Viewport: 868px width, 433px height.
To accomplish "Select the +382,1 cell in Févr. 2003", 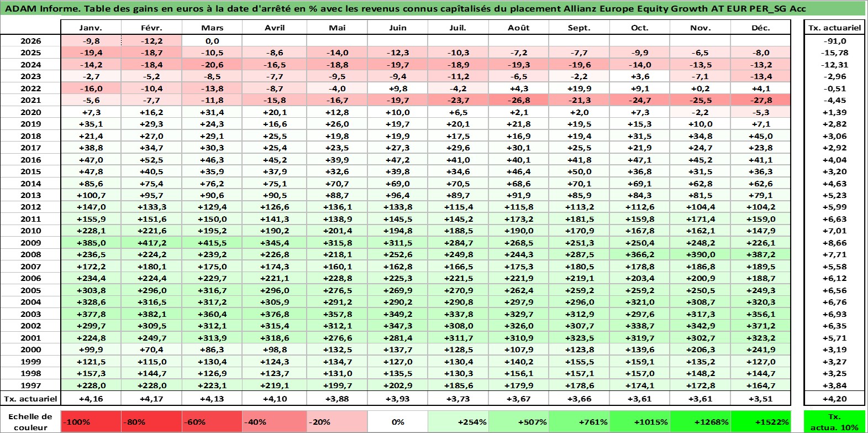I will pyautogui.click(x=151, y=314).
